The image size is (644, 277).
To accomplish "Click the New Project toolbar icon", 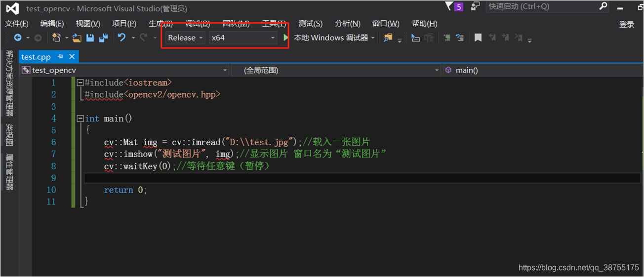I will tap(57, 38).
